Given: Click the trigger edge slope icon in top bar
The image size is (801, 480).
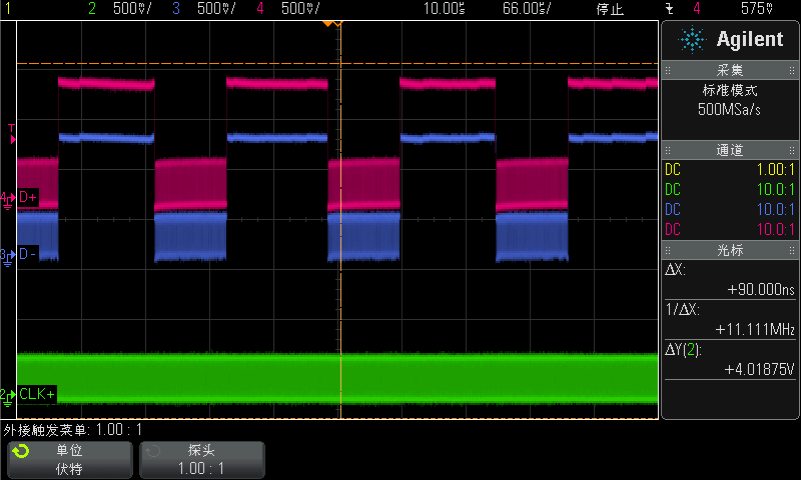Looking at the screenshot, I should tap(669, 9).
